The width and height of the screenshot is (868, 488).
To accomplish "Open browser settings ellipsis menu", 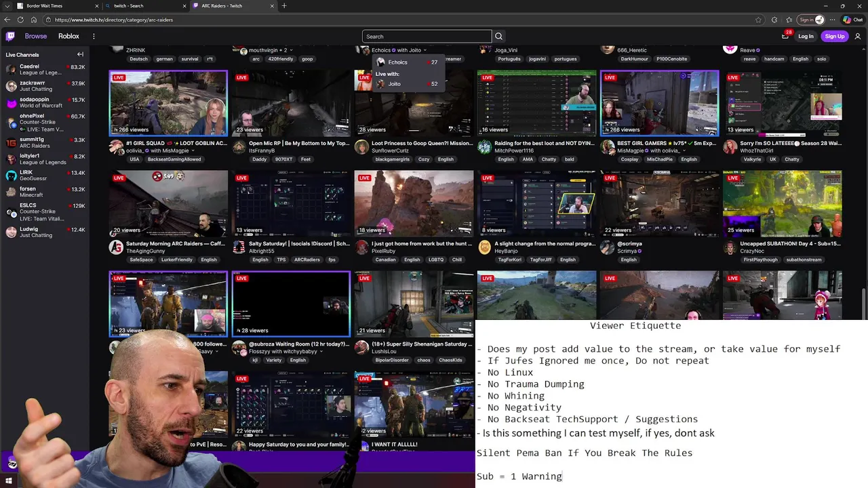I will tap(832, 20).
